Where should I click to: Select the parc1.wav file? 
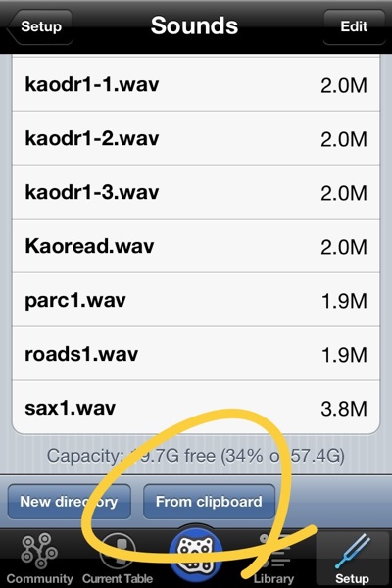point(196,300)
